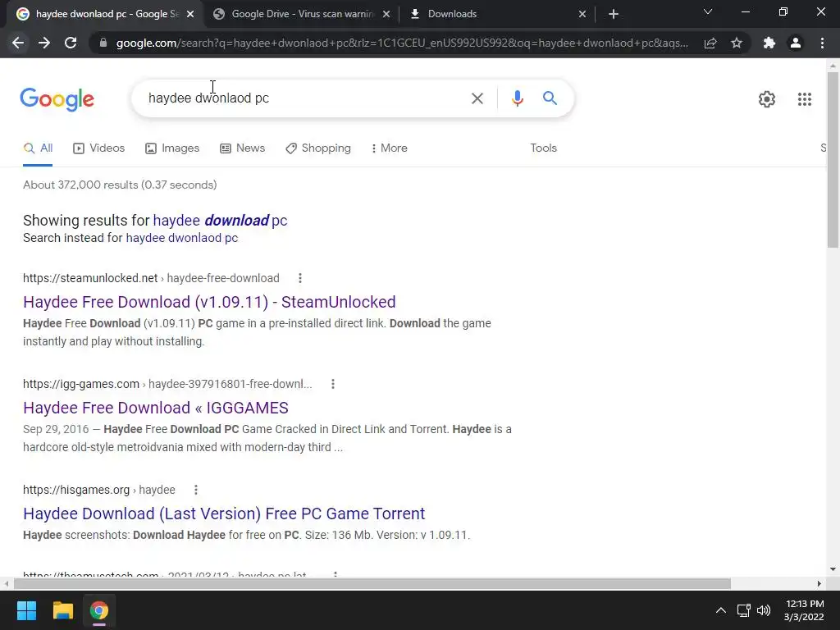840x630 pixels.
Task: Open Haydee Free Download IGGGAMES result
Action: point(156,409)
